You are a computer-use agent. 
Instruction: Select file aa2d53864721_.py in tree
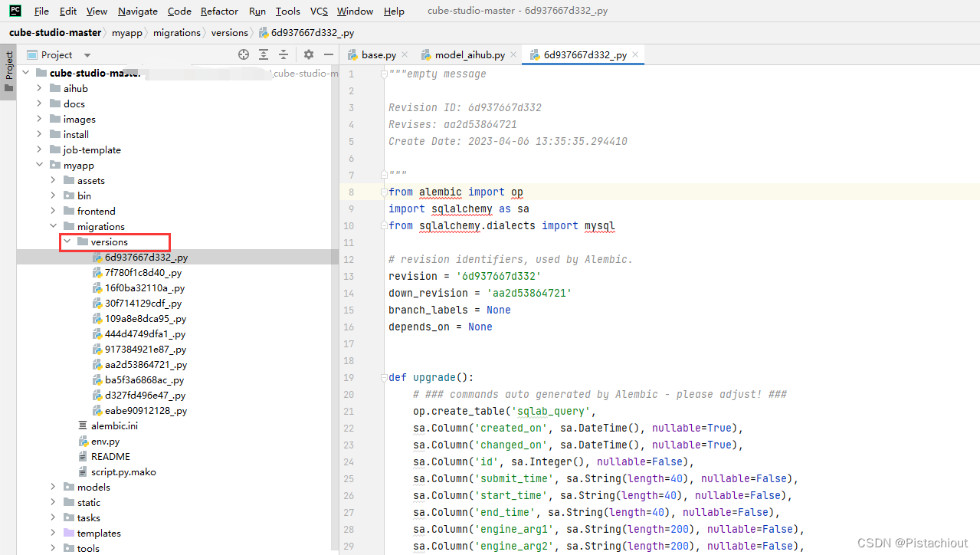(x=146, y=364)
